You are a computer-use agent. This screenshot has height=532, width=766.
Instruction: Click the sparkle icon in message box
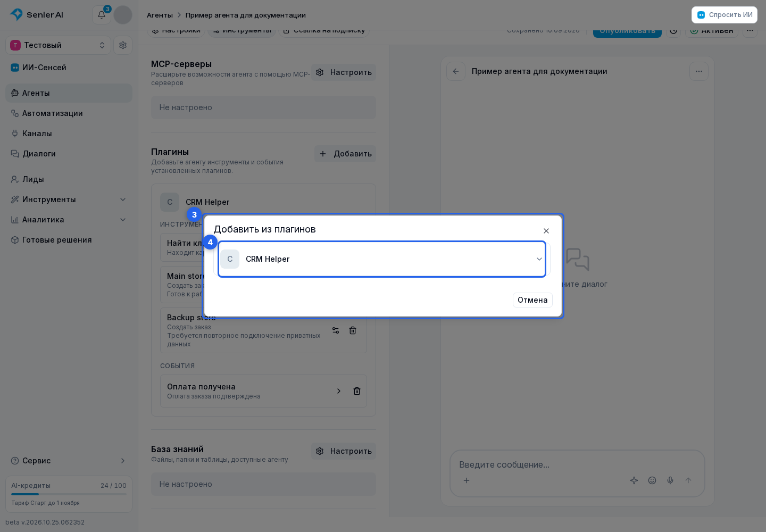(x=634, y=480)
